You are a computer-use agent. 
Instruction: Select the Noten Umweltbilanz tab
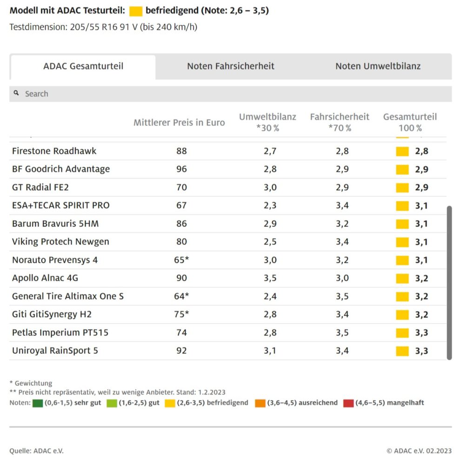(x=378, y=66)
